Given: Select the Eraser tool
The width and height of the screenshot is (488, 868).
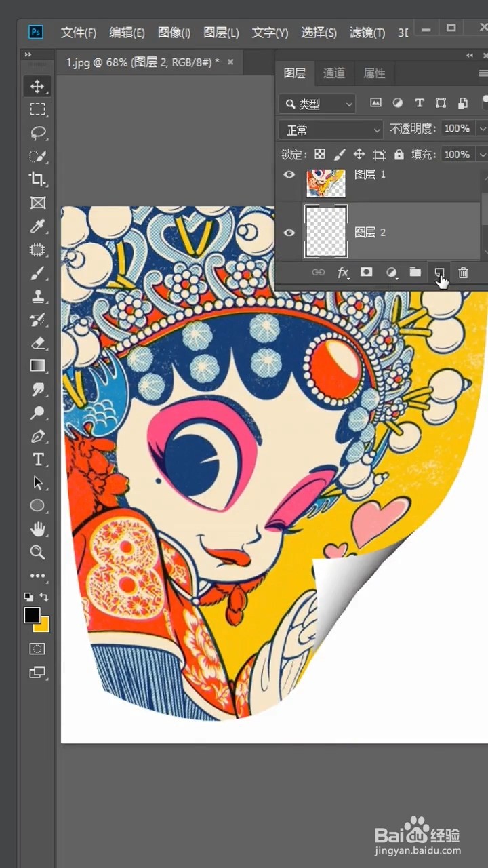Looking at the screenshot, I should pyautogui.click(x=37, y=343).
